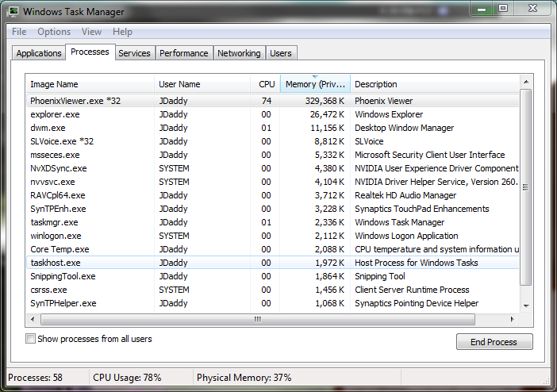Select the SynTPEnh.exe process

click(272, 209)
